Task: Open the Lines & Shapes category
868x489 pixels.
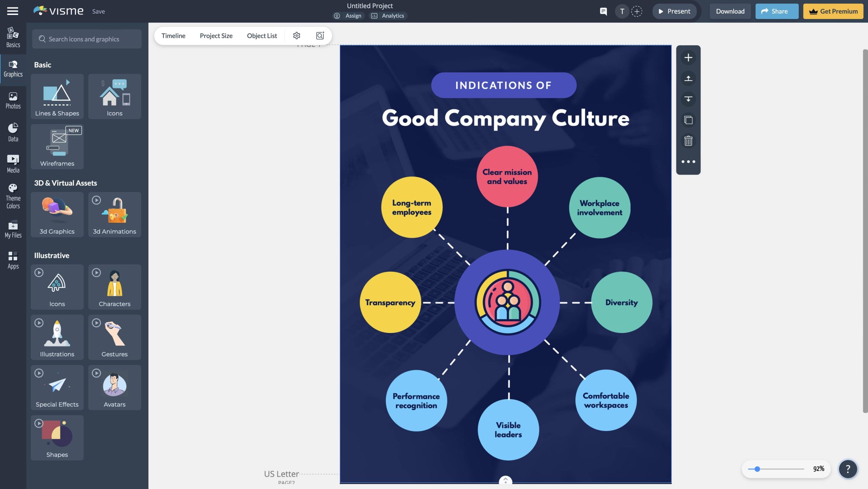Action: (x=57, y=96)
